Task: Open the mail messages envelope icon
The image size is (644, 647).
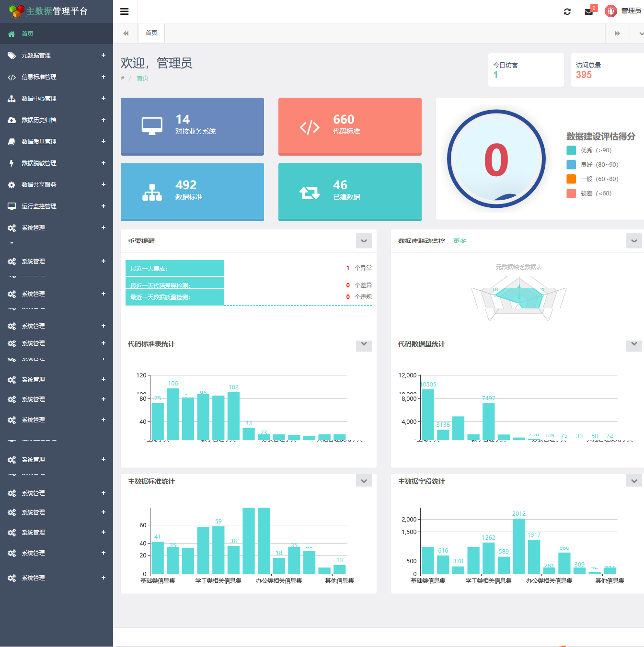Action: tap(589, 12)
